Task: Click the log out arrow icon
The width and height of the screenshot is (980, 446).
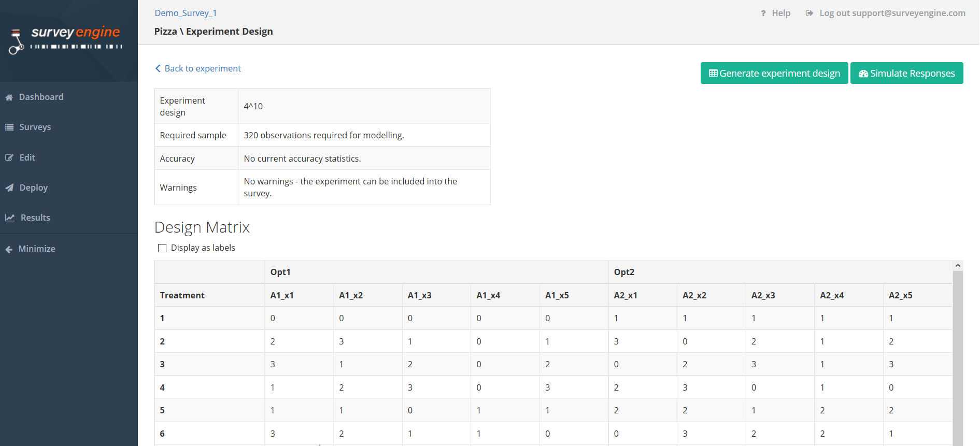Action: [x=809, y=13]
